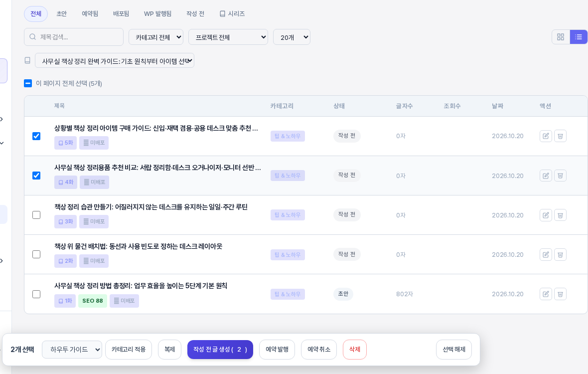Open the series selector 사무실 책상 정리 완벽 가이드

point(115,60)
